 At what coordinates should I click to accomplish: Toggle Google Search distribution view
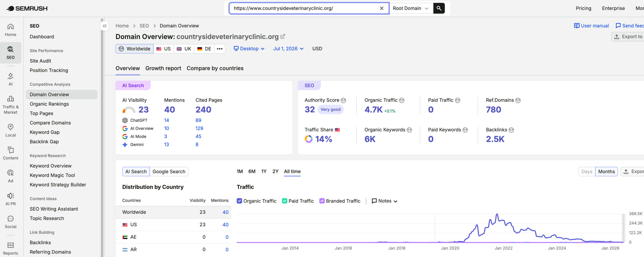(x=169, y=172)
